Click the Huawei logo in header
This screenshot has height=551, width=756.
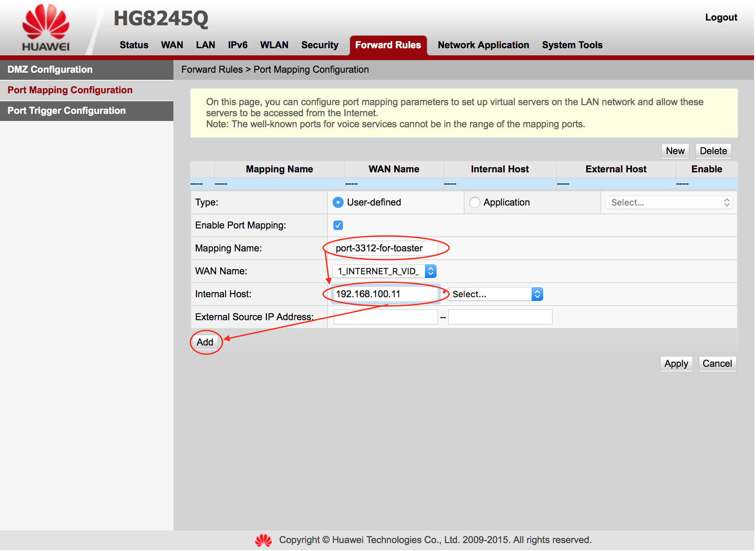[x=45, y=28]
